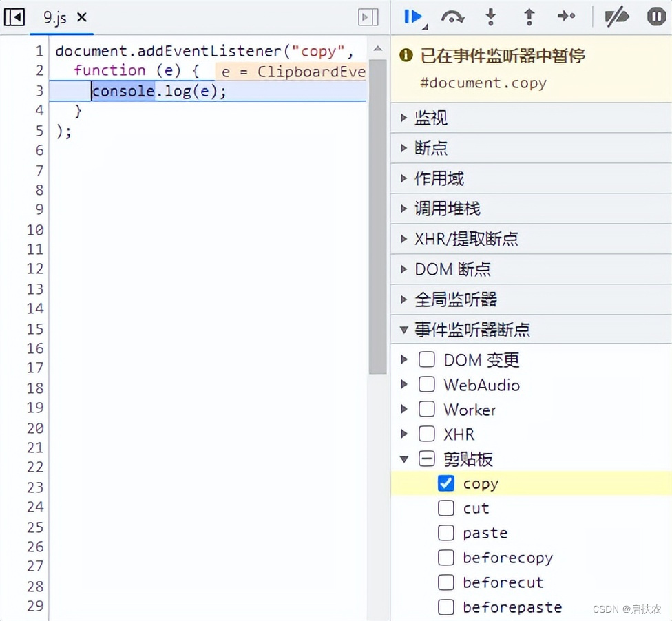Enable the paste event breakpoint
Image resolution: width=672 pixels, height=621 pixels.
click(446, 533)
